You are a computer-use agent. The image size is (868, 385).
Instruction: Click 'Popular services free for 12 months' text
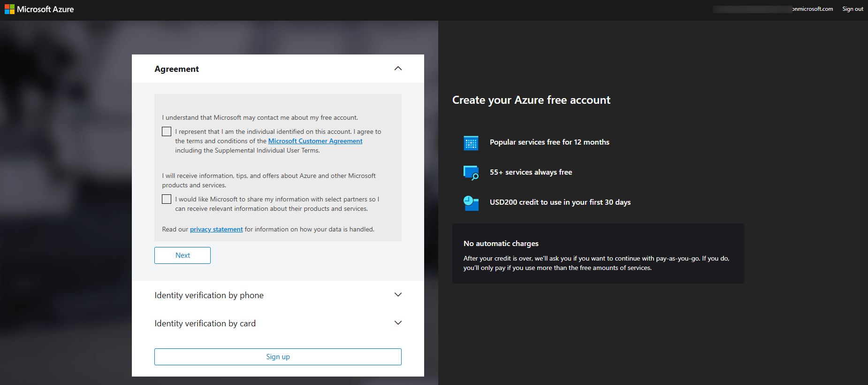click(x=549, y=142)
